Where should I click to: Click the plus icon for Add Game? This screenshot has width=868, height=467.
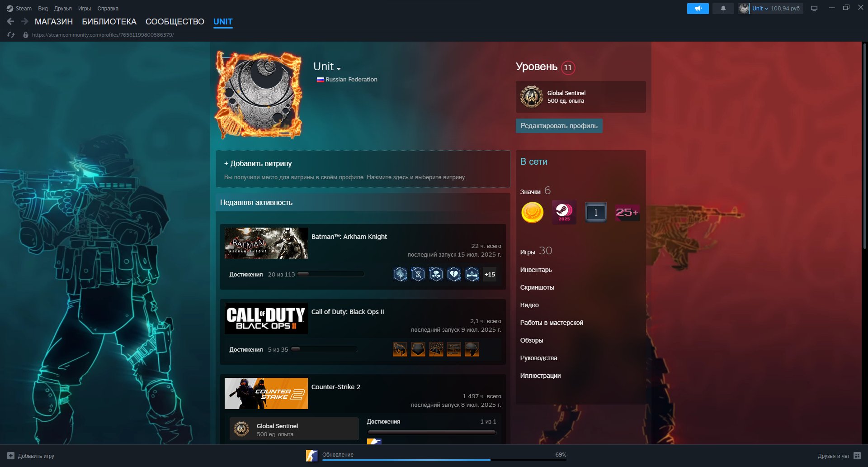coord(11,456)
